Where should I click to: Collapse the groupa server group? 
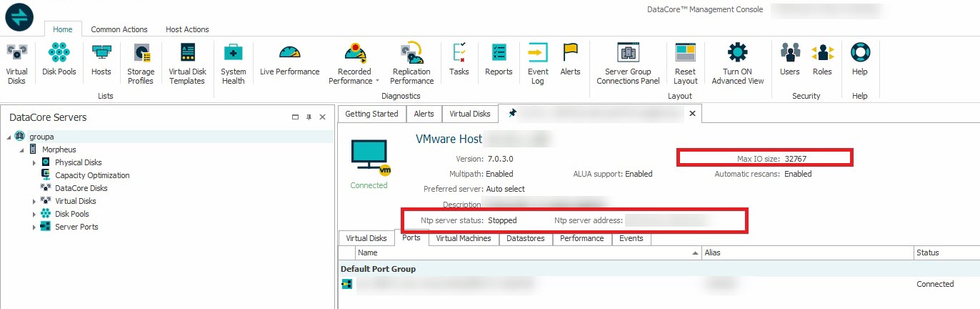pyautogui.click(x=9, y=137)
